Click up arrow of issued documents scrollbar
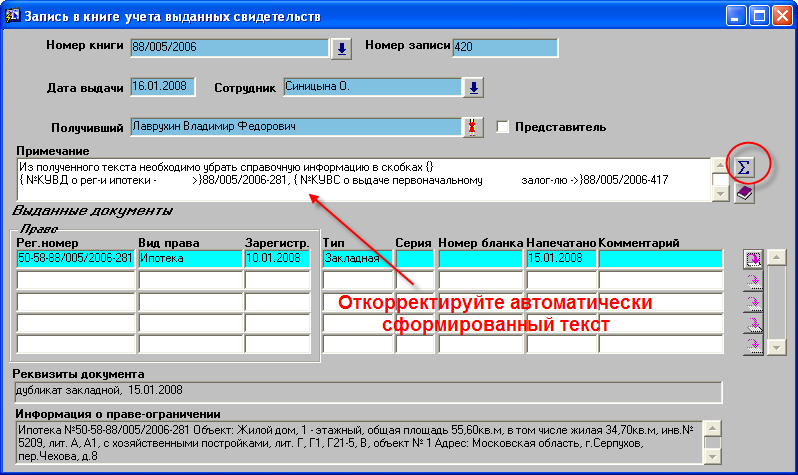Screen dimensions: 798x475 pyautogui.click(x=776, y=257)
